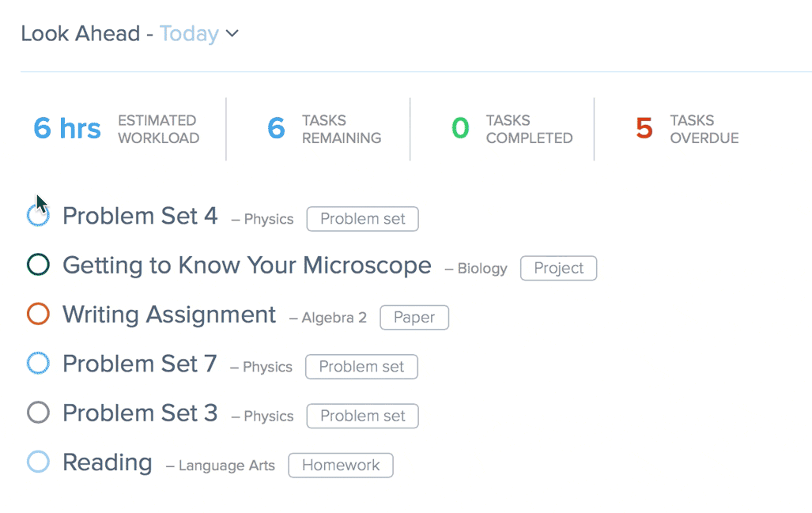Click the Tasks Completed counter
The height and width of the screenshot is (513, 812).
[x=502, y=129]
